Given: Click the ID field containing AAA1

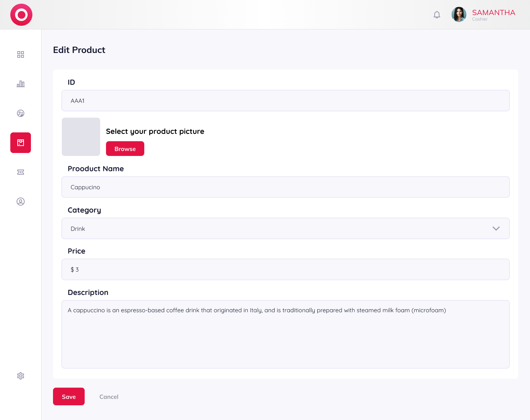Looking at the screenshot, I should 286,101.
